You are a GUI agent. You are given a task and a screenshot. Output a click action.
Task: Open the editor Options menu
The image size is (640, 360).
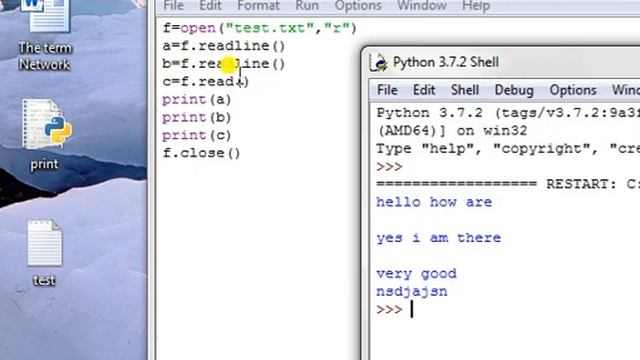[x=358, y=6]
